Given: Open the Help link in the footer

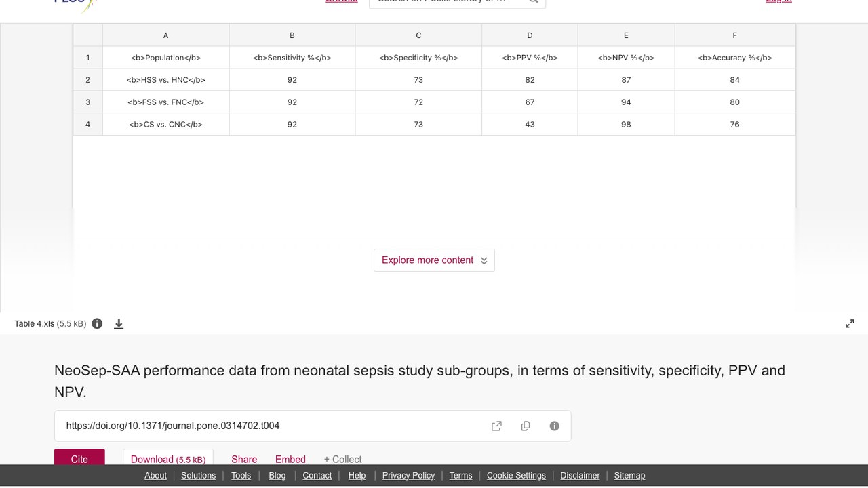Looking at the screenshot, I should pos(357,475).
